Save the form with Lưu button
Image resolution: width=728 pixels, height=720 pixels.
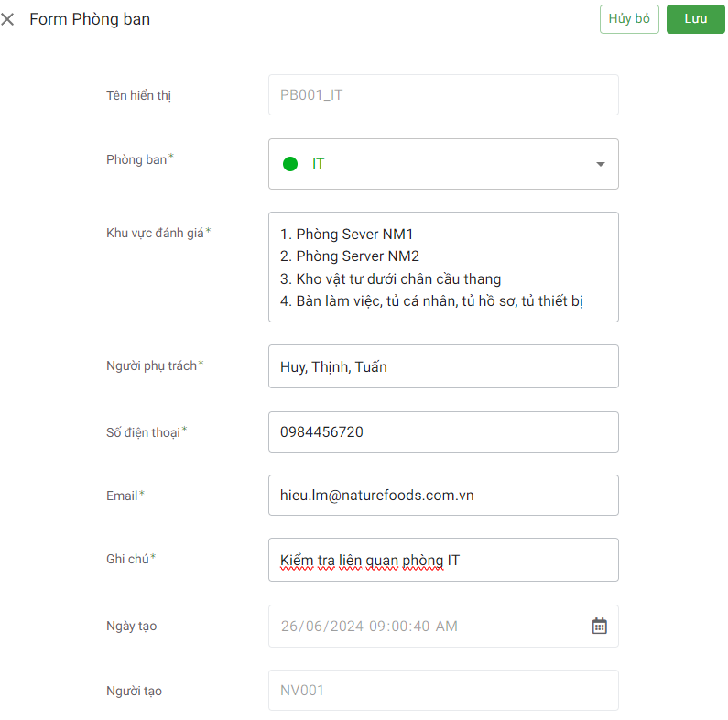[x=695, y=19]
